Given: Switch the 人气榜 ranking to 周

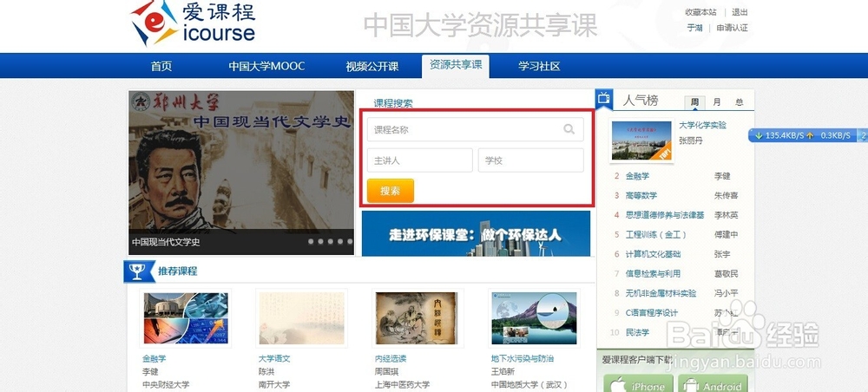Looking at the screenshot, I should [x=694, y=102].
